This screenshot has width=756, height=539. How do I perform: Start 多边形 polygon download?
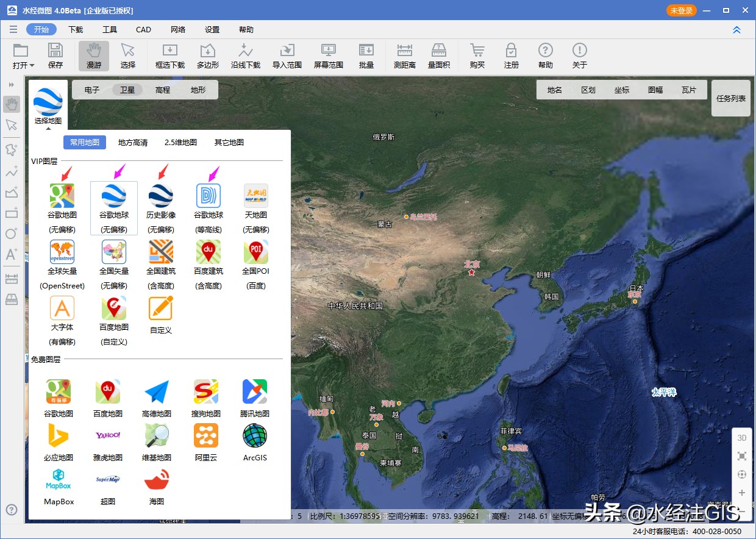[208, 56]
